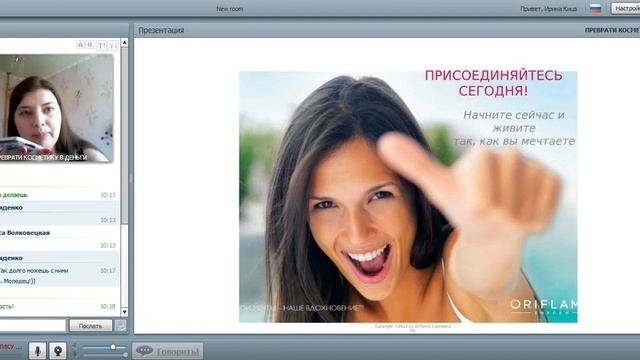640x360 pixels.
Task: Decrease chat font size with small T icon
Action: point(113,45)
